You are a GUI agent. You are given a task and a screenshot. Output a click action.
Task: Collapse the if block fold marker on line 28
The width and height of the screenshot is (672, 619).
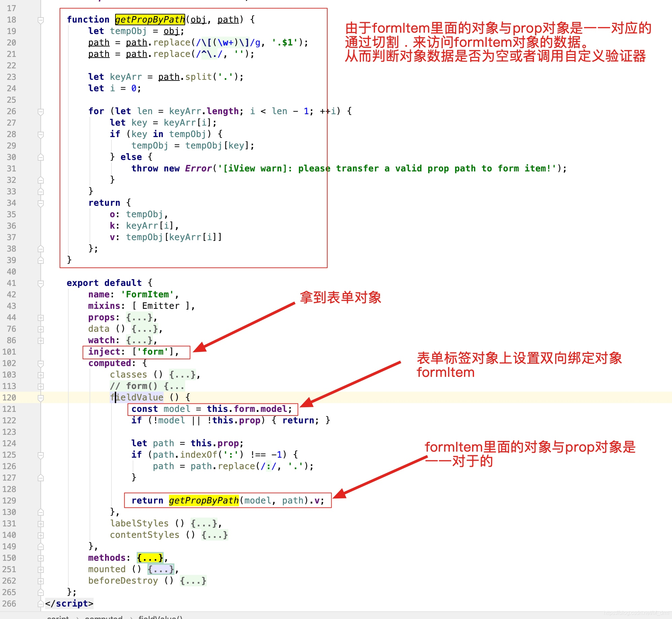41,135
